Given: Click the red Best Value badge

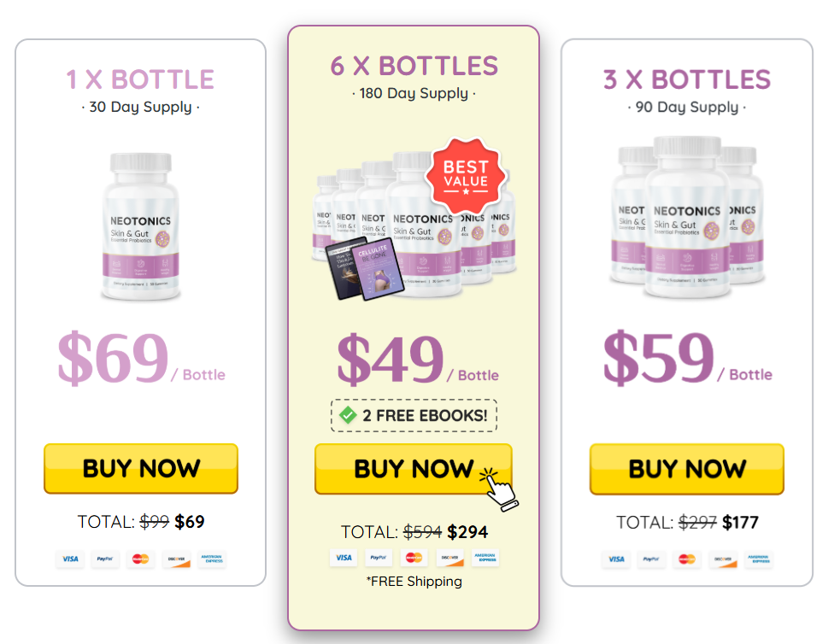Looking at the screenshot, I should click(466, 176).
